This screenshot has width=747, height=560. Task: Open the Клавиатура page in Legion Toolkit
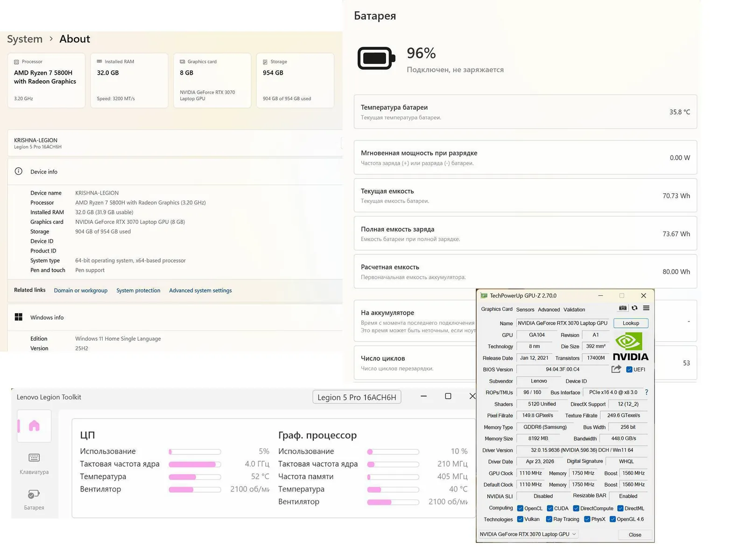34,463
